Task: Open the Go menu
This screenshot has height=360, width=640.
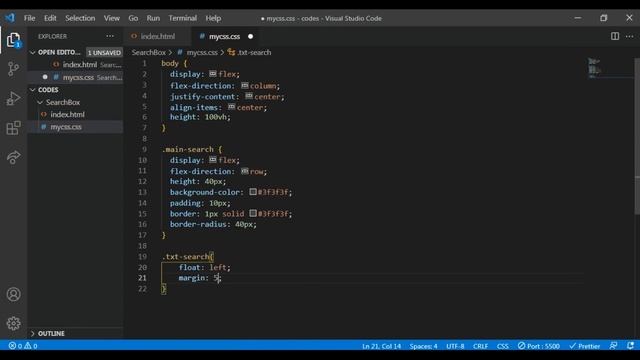Action: 133,18
